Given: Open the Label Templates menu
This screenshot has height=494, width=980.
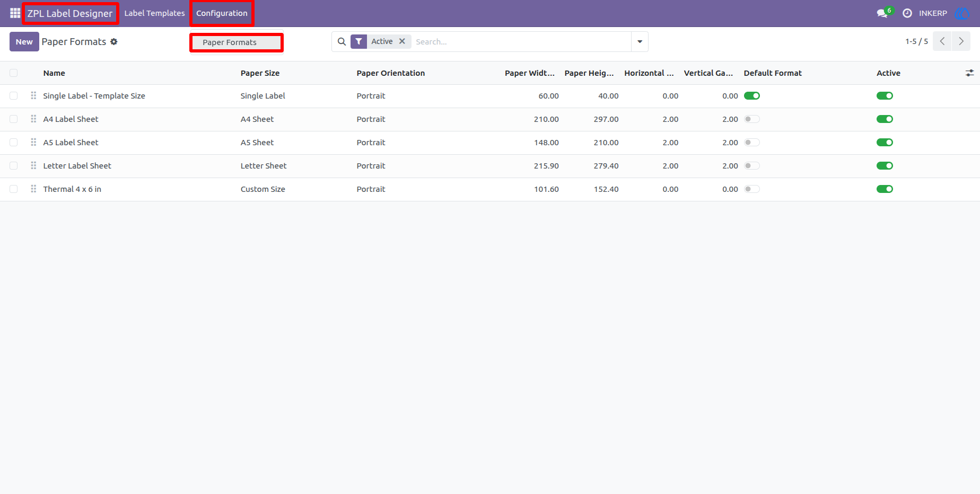Looking at the screenshot, I should pos(155,13).
